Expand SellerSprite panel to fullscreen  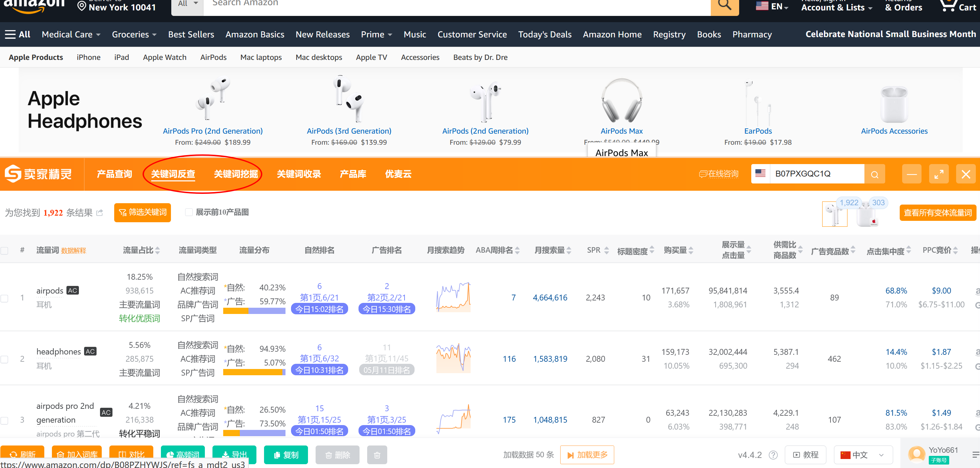pyautogui.click(x=938, y=174)
